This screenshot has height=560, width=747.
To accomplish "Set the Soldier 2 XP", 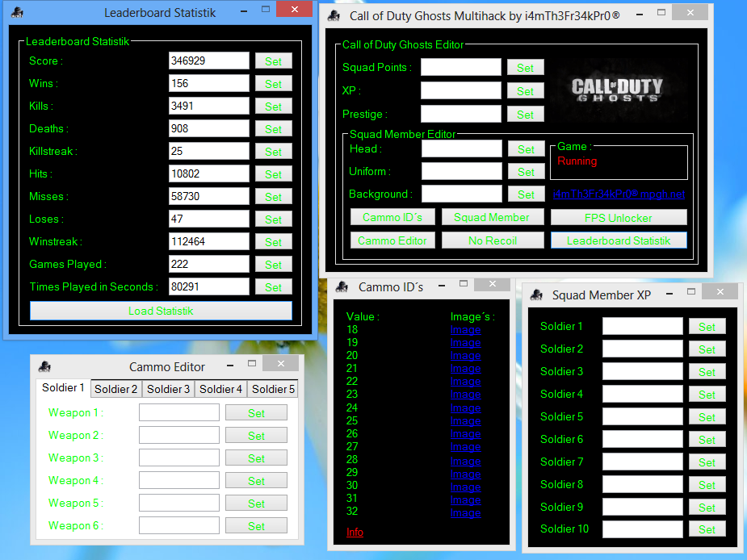I will 707,349.
